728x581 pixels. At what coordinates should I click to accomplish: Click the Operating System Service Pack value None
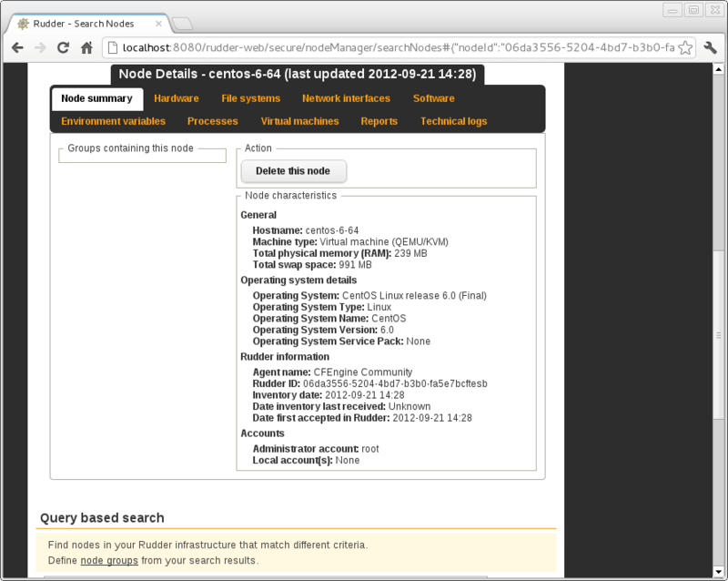click(x=419, y=341)
